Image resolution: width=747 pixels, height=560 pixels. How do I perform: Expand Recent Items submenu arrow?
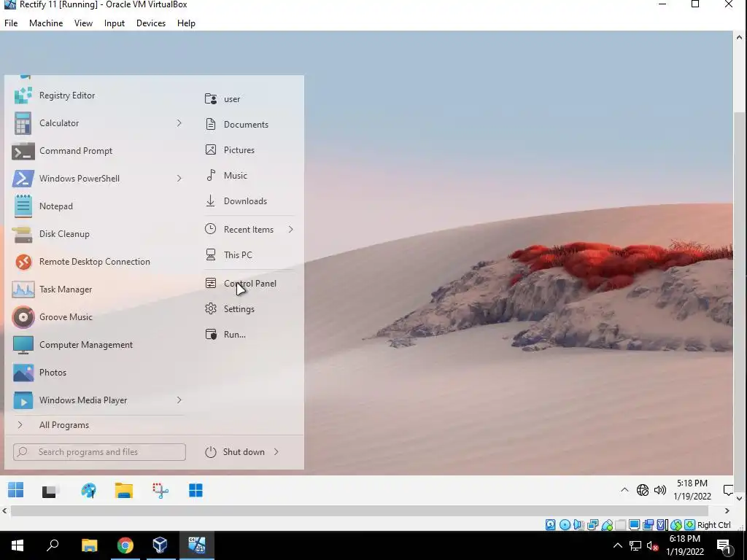[x=290, y=230]
